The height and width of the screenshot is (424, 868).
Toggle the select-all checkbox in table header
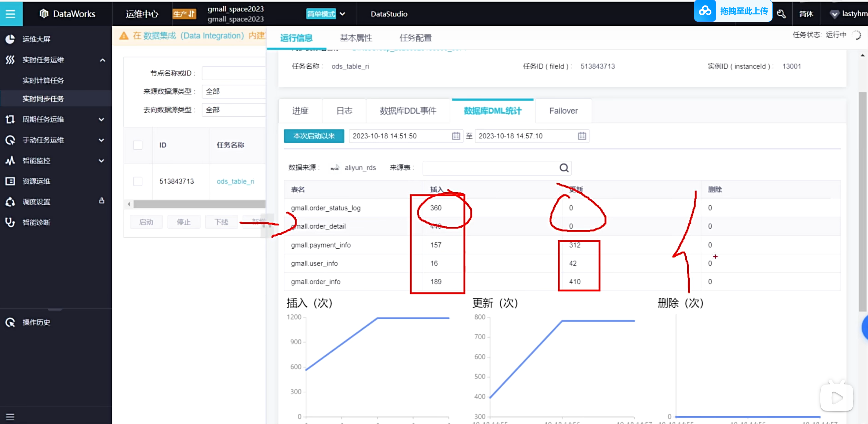click(137, 145)
